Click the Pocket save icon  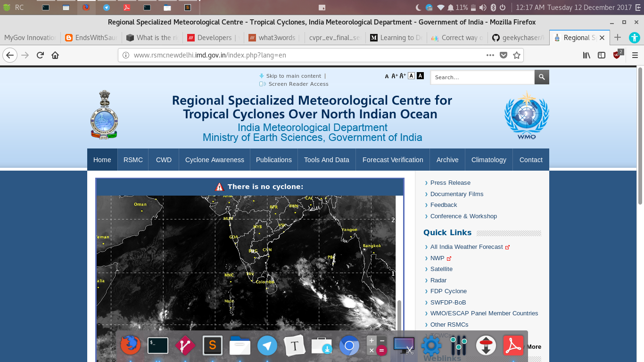(504, 55)
